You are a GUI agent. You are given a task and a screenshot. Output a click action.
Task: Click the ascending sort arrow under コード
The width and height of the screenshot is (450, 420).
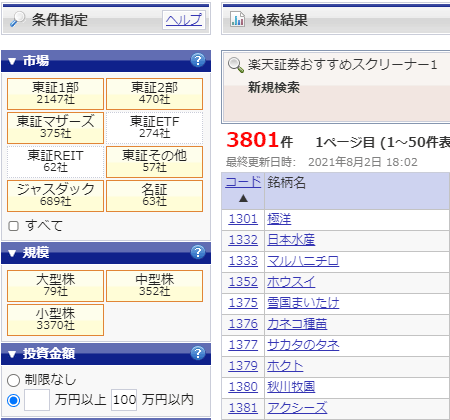tap(243, 199)
